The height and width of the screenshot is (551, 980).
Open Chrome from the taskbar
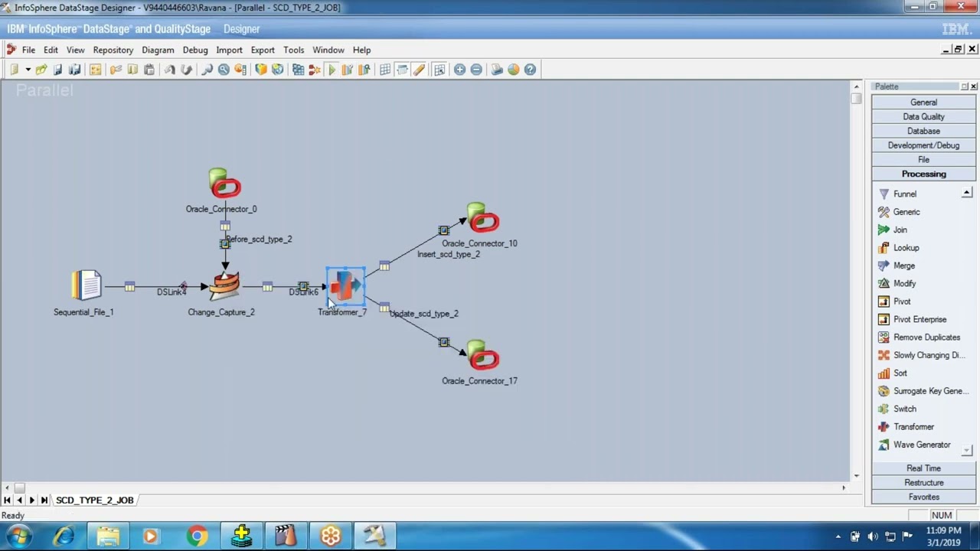pyautogui.click(x=197, y=536)
